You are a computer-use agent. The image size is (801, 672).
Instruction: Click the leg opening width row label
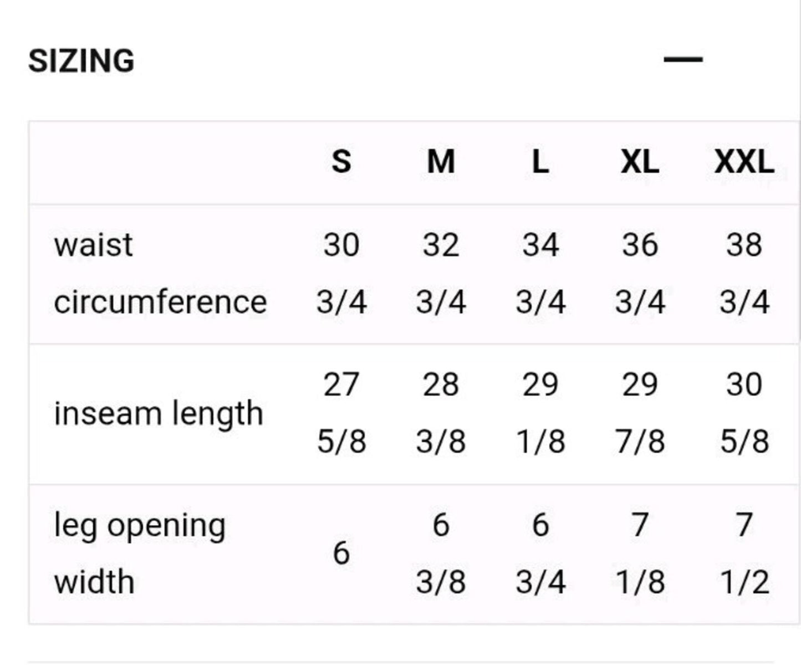click(x=140, y=553)
